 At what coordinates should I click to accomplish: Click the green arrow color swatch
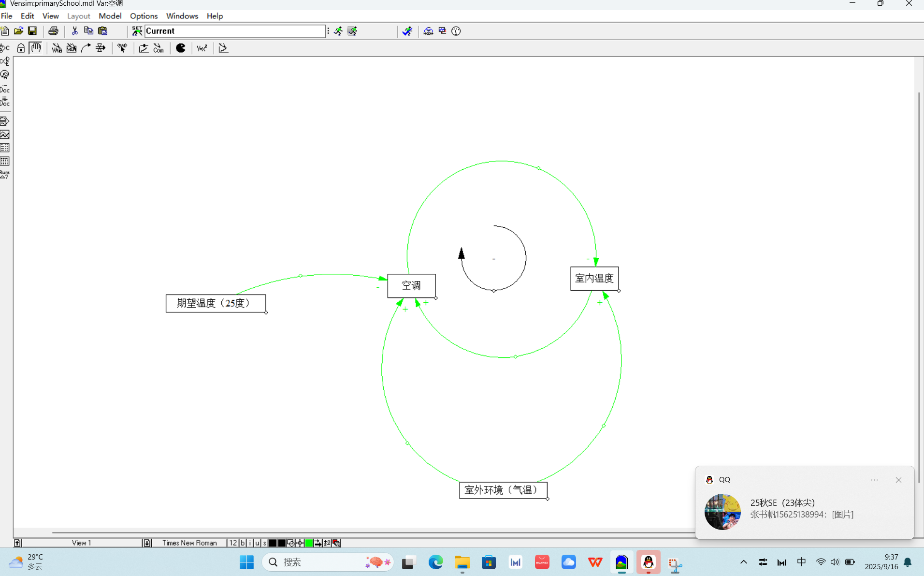tap(309, 543)
